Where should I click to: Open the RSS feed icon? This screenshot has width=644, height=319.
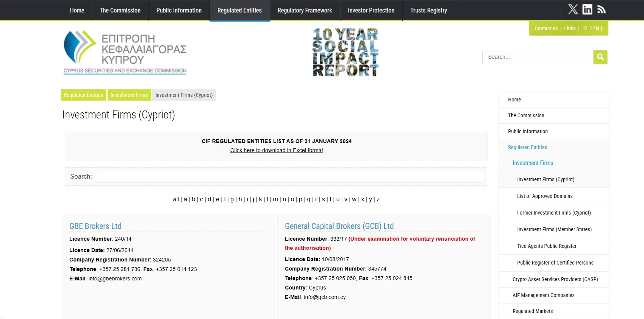coord(601,9)
